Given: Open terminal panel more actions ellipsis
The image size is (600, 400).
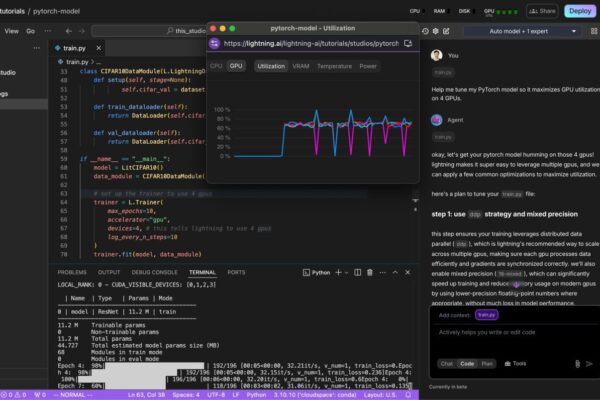Looking at the screenshot, I should pos(383,273).
